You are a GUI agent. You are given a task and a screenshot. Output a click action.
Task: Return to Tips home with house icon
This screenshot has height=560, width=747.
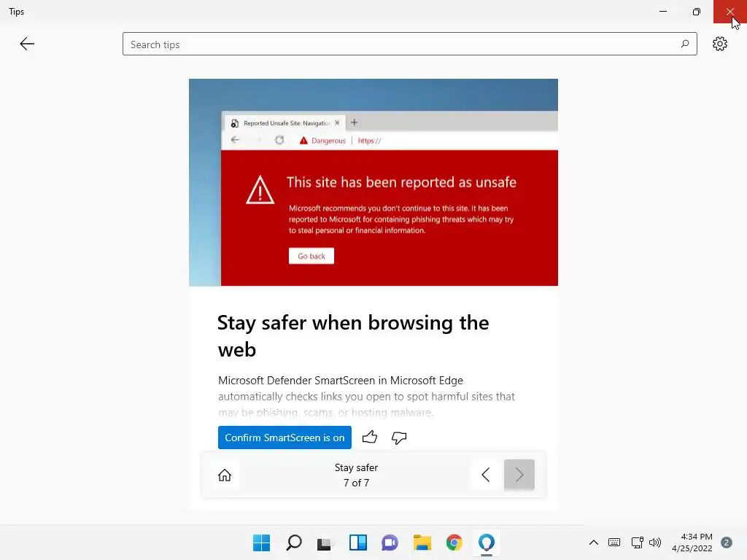225,475
